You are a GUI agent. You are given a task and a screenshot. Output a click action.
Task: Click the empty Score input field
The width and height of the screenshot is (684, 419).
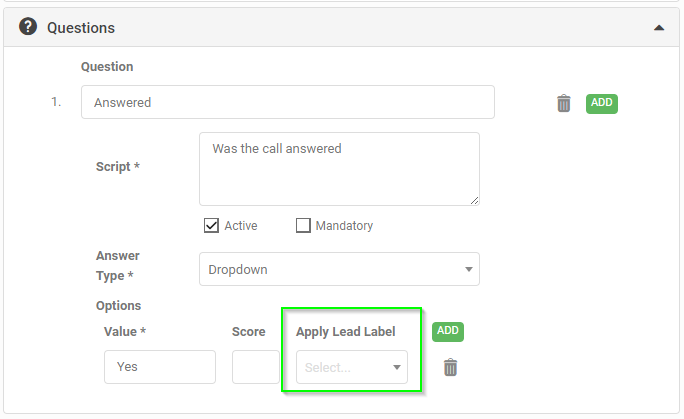pos(256,367)
